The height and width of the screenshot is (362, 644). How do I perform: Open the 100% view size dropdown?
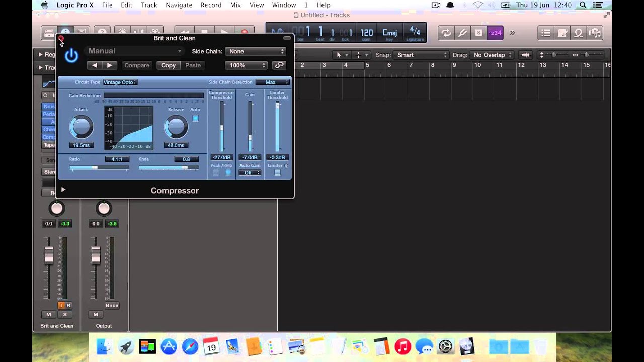(x=246, y=65)
